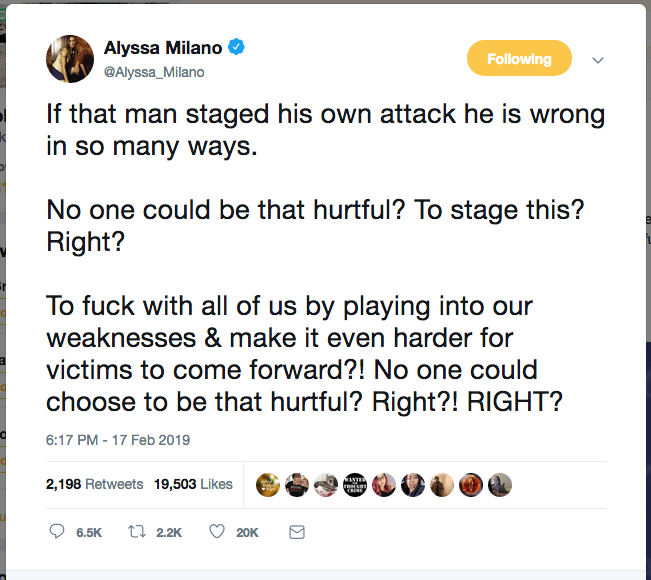
Task: Click the last liker avatar in the row
Action: [500, 485]
